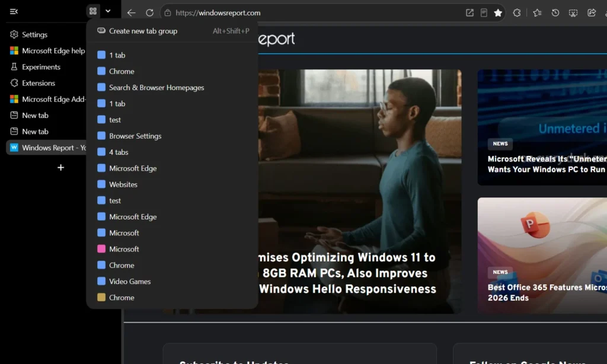Expand the chevron beside the tab groups icon
607x364 pixels.
[x=108, y=11]
